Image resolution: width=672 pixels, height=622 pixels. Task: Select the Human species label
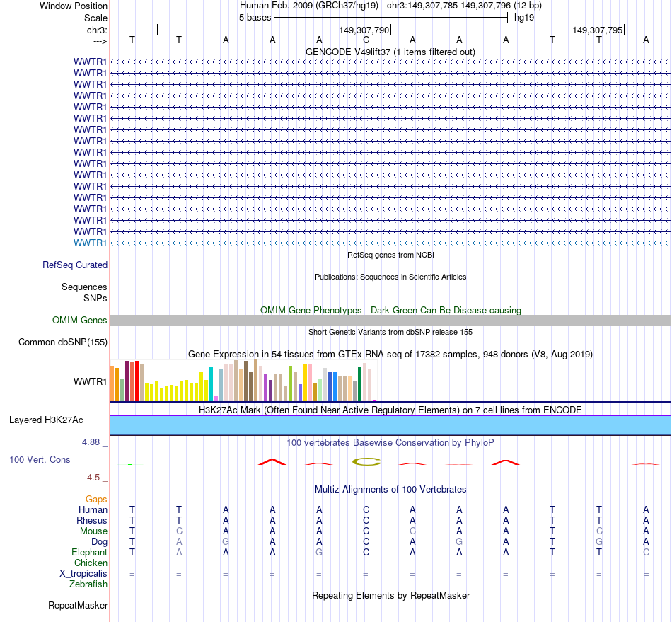pyautogui.click(x=93, y=509)
